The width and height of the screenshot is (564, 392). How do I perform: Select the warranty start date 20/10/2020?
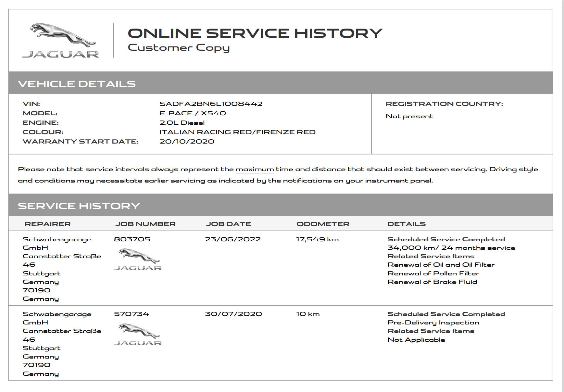(x=187, y=141)
